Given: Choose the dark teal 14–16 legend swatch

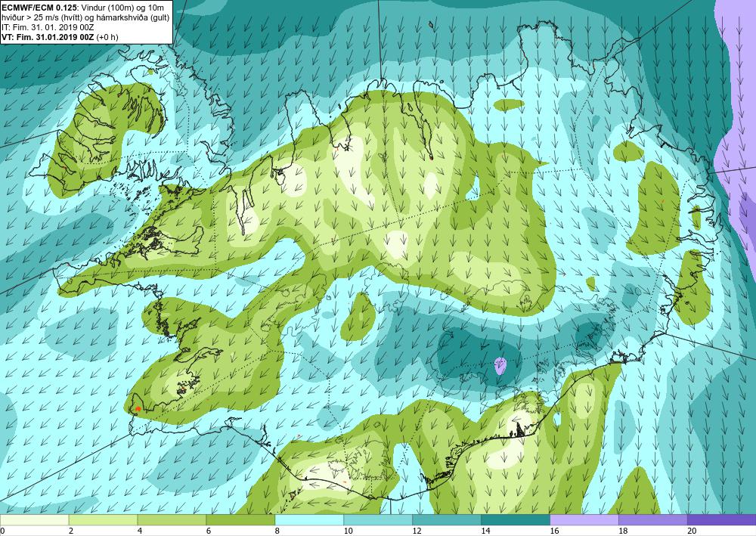Looking at the screenshot, I should [x=516, y=519].
